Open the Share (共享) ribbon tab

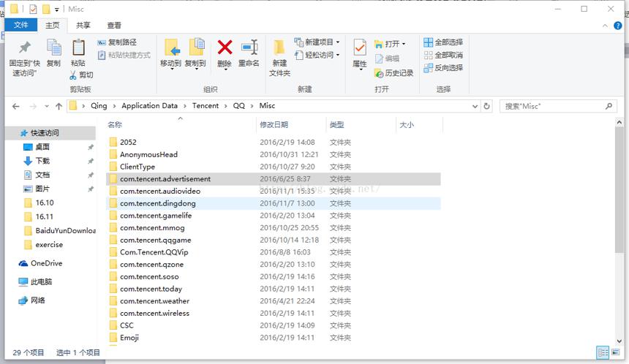coord(83,26)
